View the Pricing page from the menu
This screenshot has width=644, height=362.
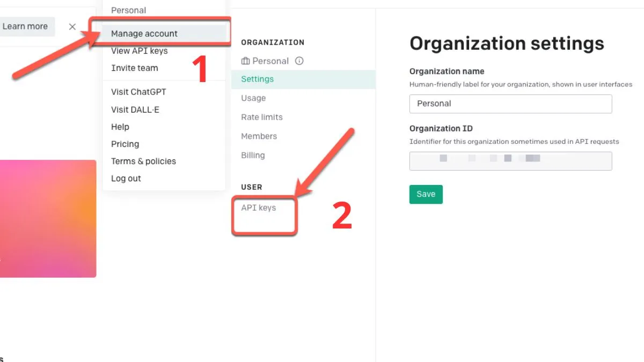(125, 144)
